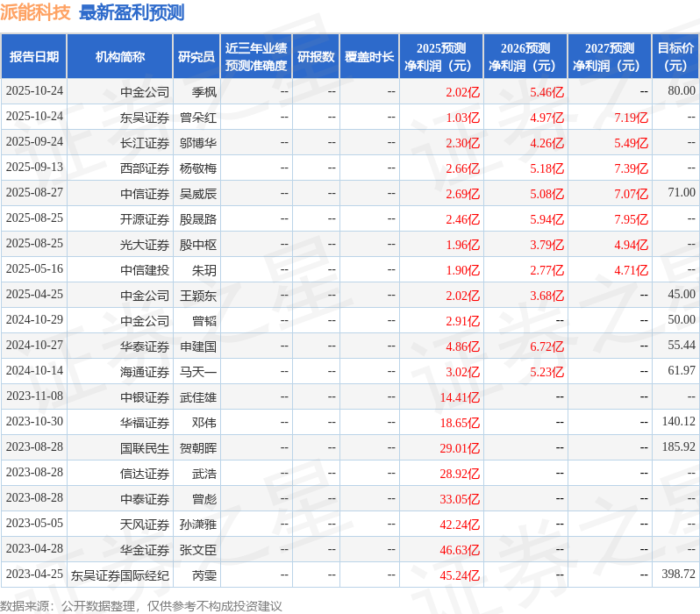
Task: Select researcher 孙潇雅
Action: [198, 525]
